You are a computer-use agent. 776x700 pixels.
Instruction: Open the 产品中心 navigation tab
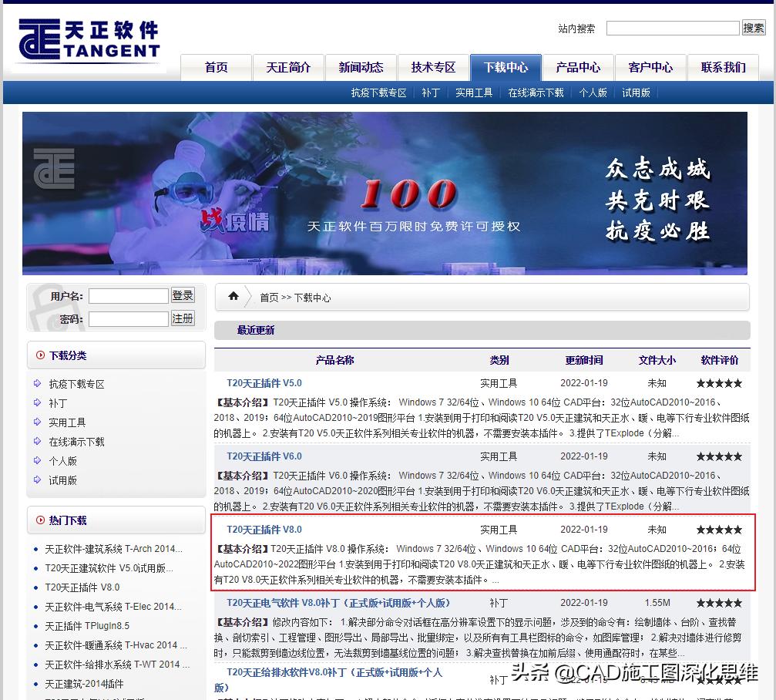[578, 67]
